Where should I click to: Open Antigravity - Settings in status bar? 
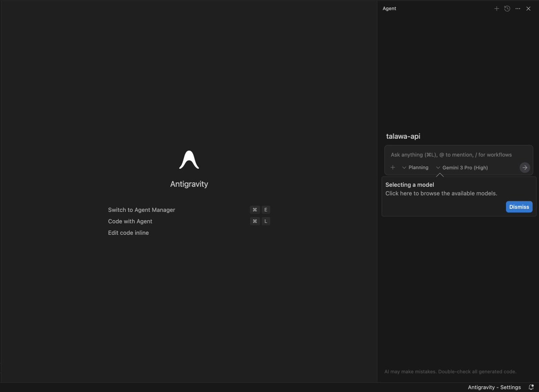495,387
